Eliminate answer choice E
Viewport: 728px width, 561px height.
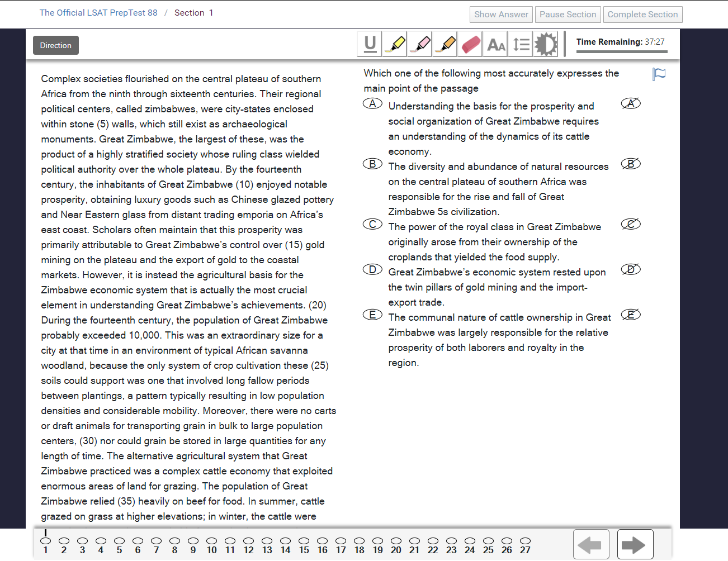click(x=631, y=315)
